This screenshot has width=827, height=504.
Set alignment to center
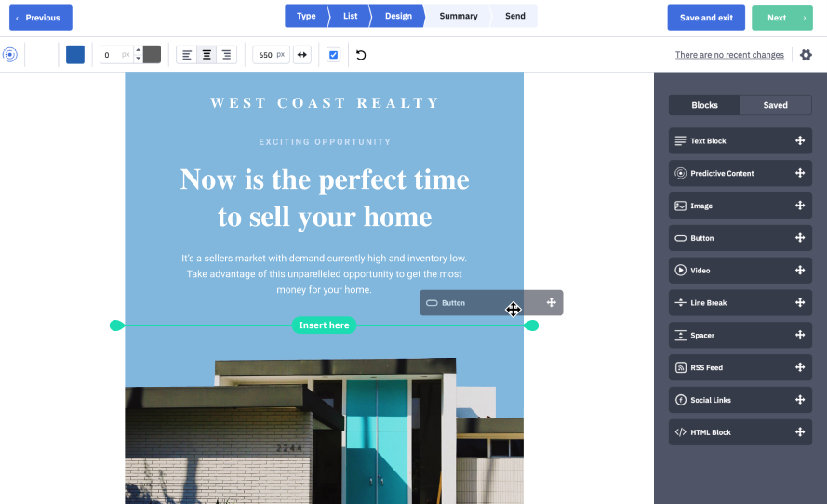coord(207,55)
